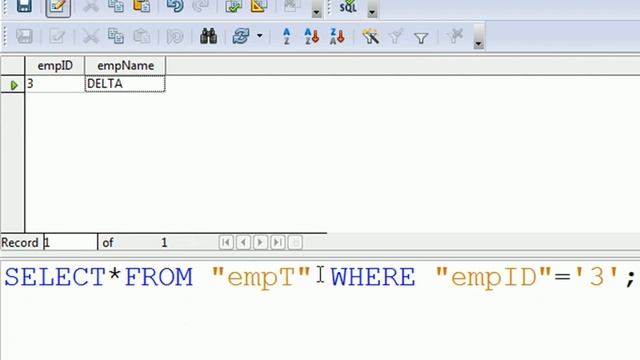Click the SELECT keyword in SQL editor

[x=55, y=277]
